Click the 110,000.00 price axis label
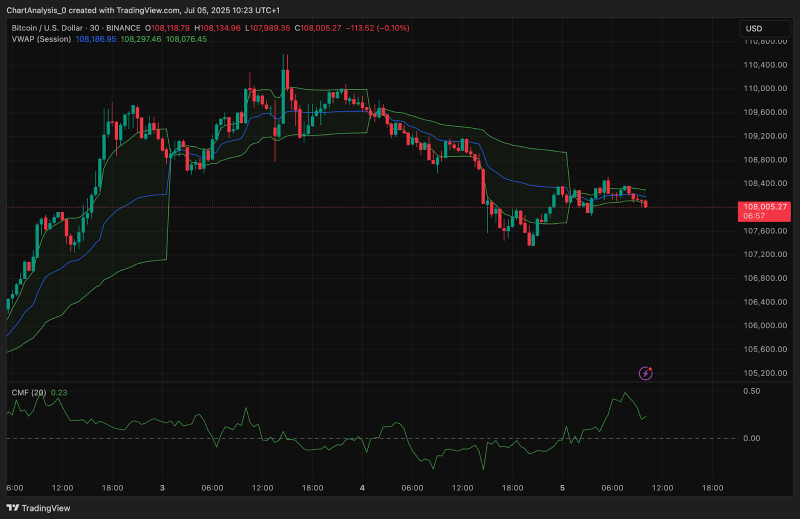The image size is (800, 519). (x=765, y=88)
